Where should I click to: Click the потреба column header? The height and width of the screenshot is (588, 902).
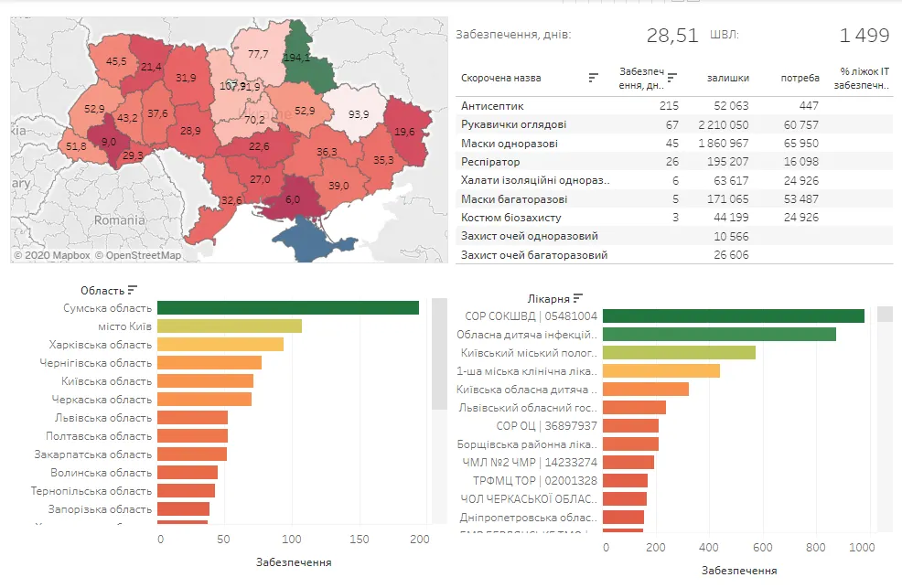[800, 78]
